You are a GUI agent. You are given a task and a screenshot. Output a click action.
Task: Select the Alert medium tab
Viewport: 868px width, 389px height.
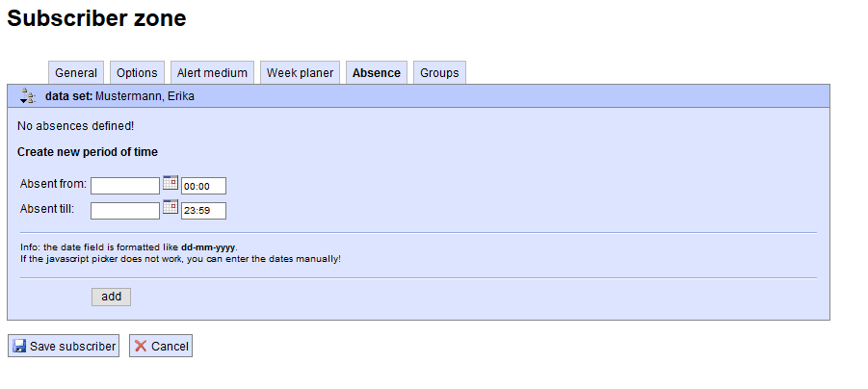[212, 73]
